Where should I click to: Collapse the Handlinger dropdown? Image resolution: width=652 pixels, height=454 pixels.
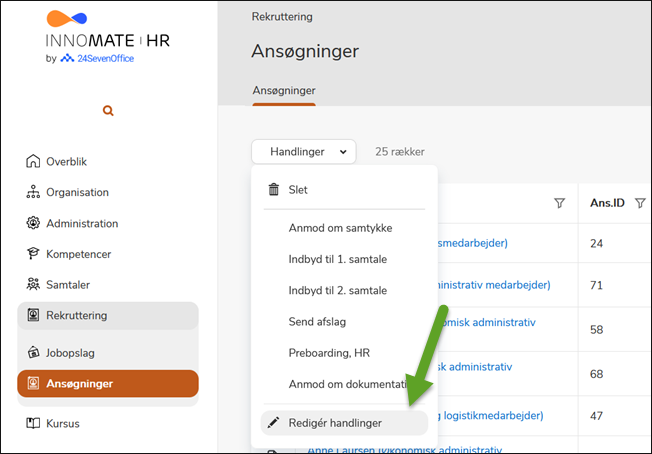(304, 151)
